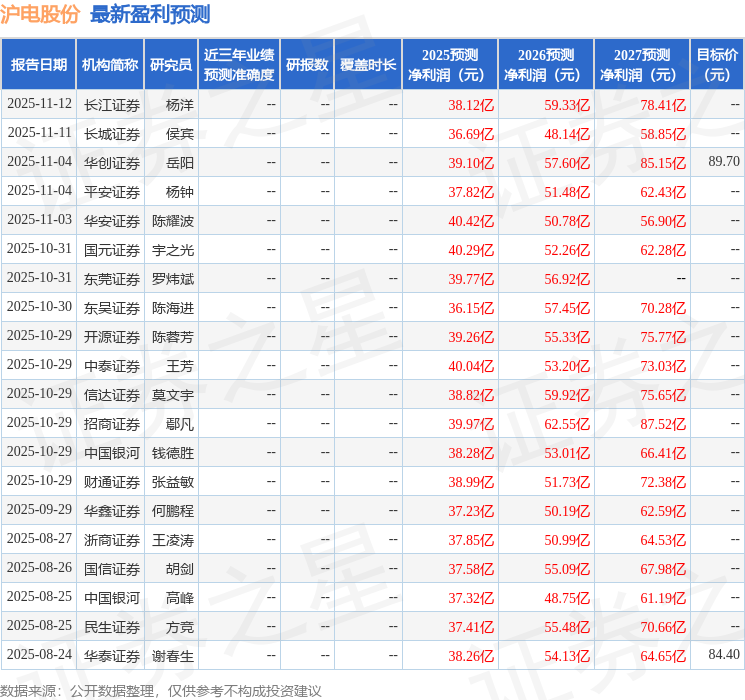Click researcher name 钱德胜

pos(173,452)
